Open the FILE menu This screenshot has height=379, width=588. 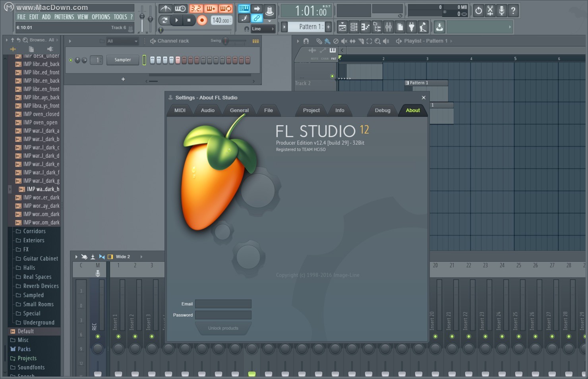click(x=21, y=17)
